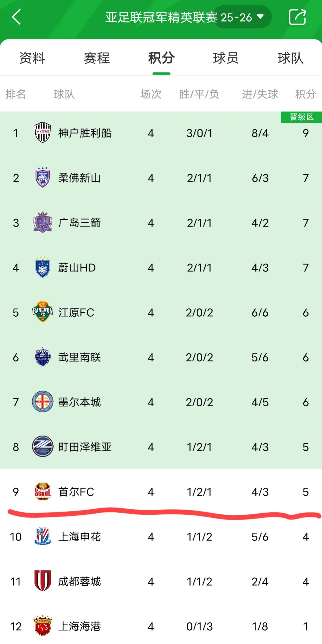This screenshot has width=322, height=644.
Task: Tap the Melbourne City round badge
Action: pos(42,402)
